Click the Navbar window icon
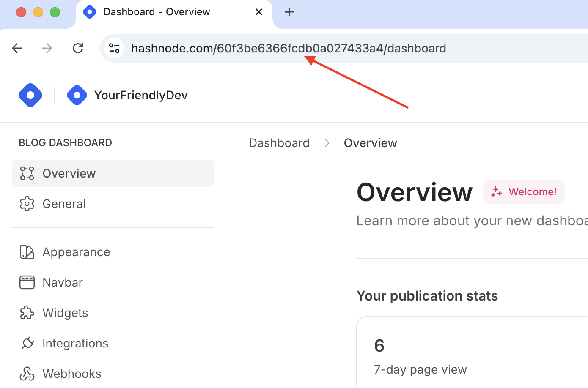 click(x=27, y=282)
